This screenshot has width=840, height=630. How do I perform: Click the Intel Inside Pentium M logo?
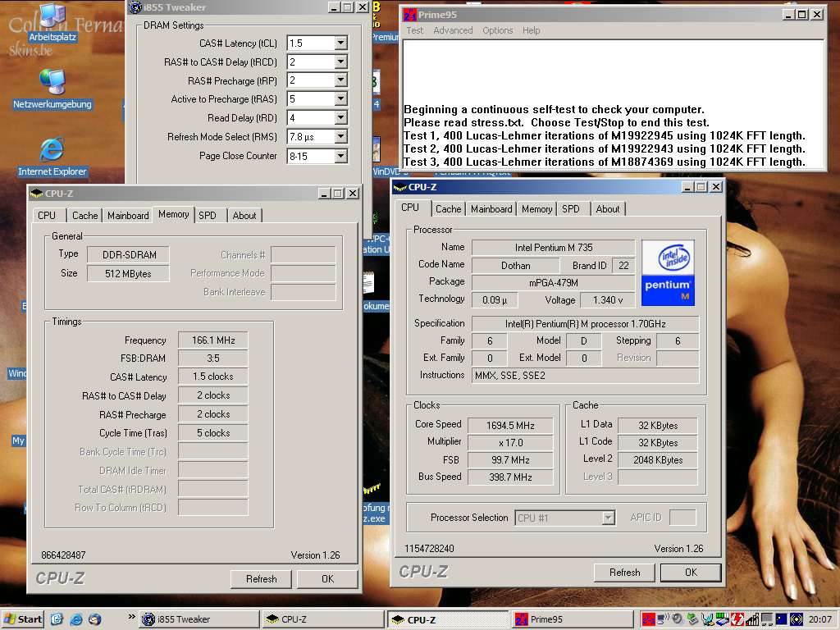[668, 273]
